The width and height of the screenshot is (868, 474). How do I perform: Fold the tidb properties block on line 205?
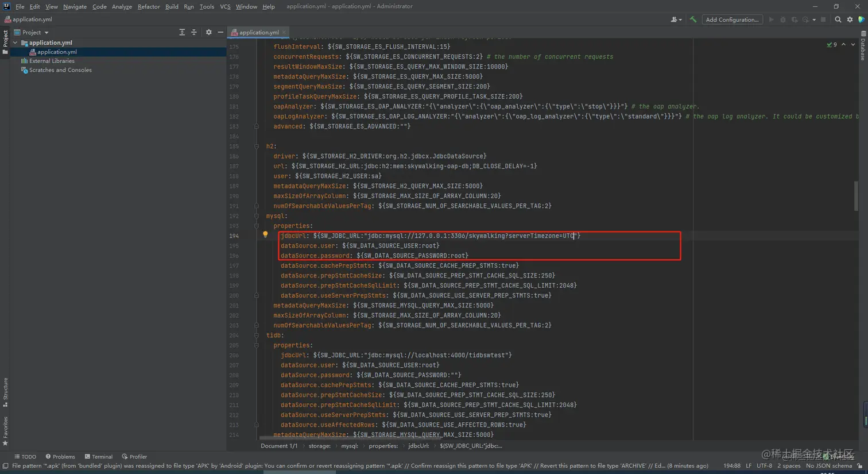click(x=257, y=345)
